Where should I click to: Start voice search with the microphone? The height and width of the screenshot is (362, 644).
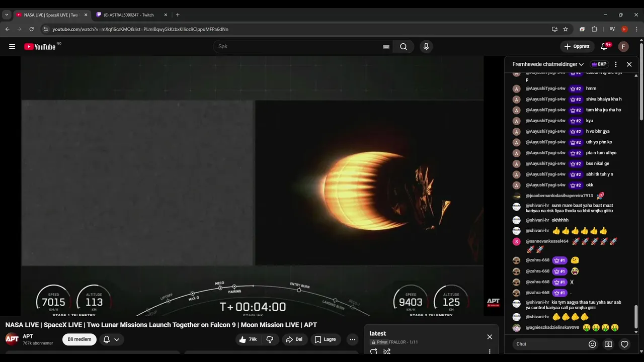(426, 47)
